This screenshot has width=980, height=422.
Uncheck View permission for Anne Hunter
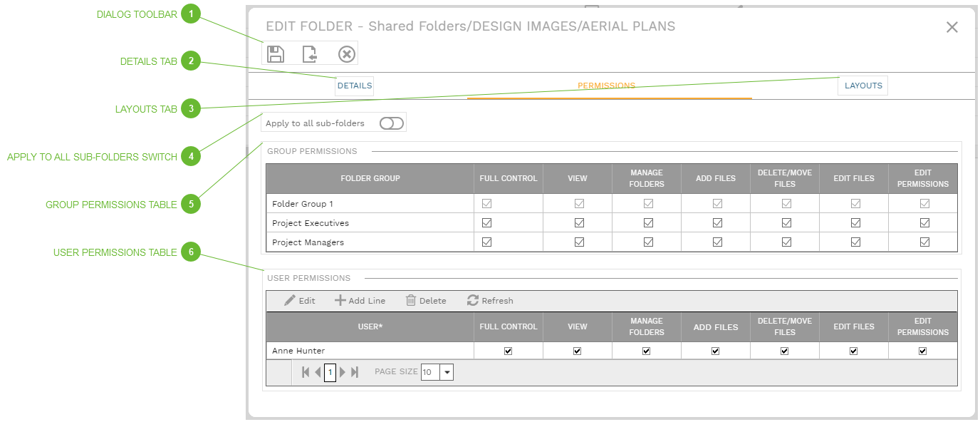pos(578,351)
